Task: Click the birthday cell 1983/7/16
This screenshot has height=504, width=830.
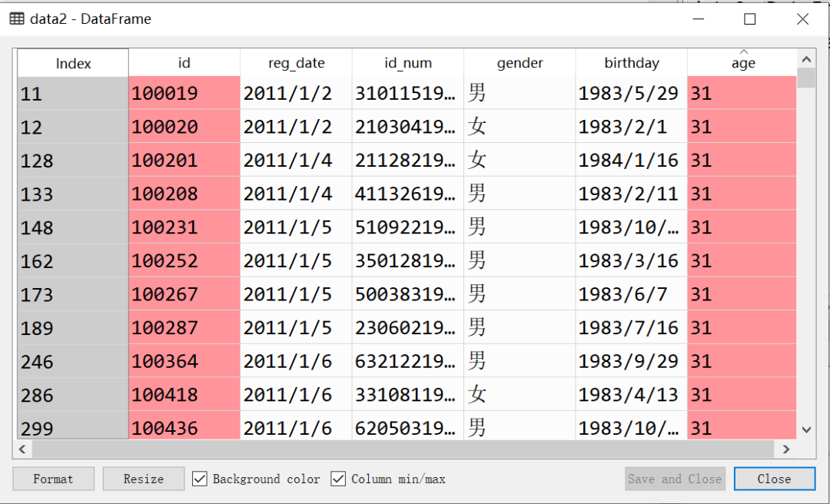Action: coord(631,328)
